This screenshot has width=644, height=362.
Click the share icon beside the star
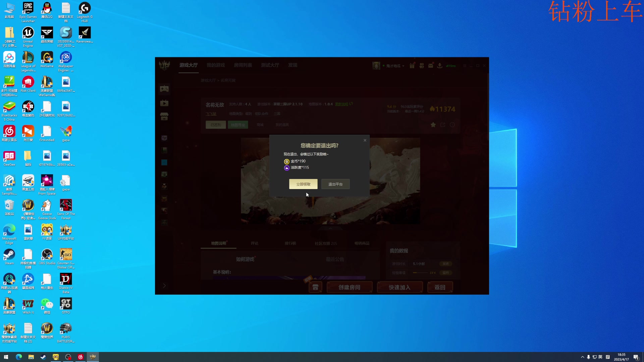(x=443, y=125)
